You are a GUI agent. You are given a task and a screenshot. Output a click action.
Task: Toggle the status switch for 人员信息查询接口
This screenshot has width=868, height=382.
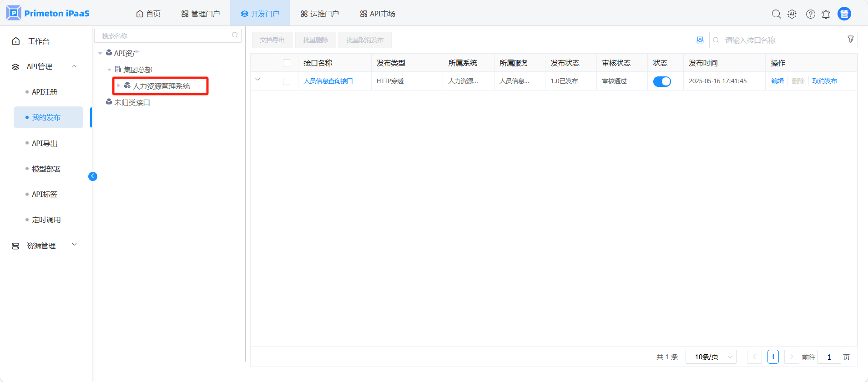661,81
